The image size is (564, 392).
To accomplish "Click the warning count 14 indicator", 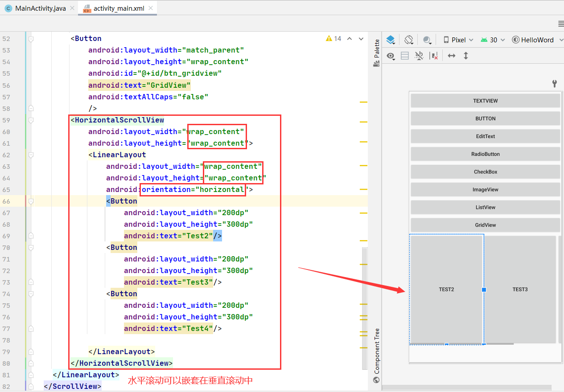I will tap(333, 39).
